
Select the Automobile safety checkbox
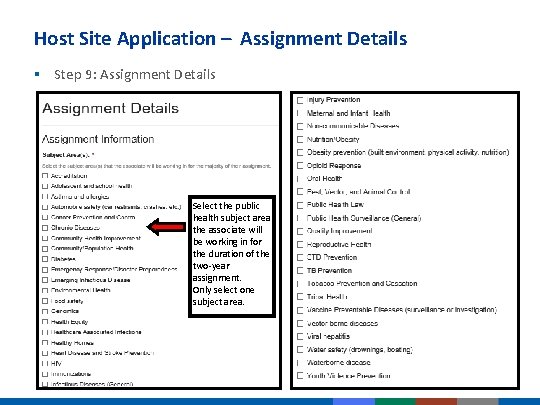point(45,207)
